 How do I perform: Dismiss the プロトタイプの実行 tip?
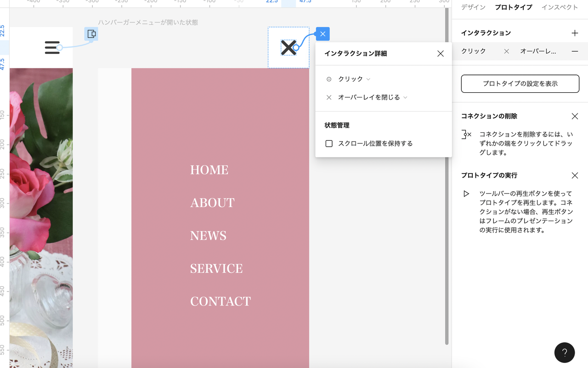coord(575,176)
